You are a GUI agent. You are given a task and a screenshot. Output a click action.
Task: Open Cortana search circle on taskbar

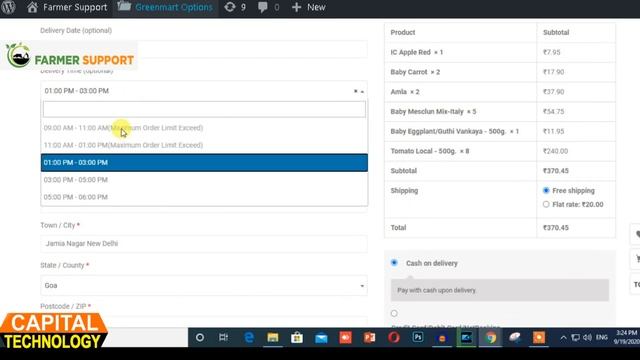pos(200,338)
